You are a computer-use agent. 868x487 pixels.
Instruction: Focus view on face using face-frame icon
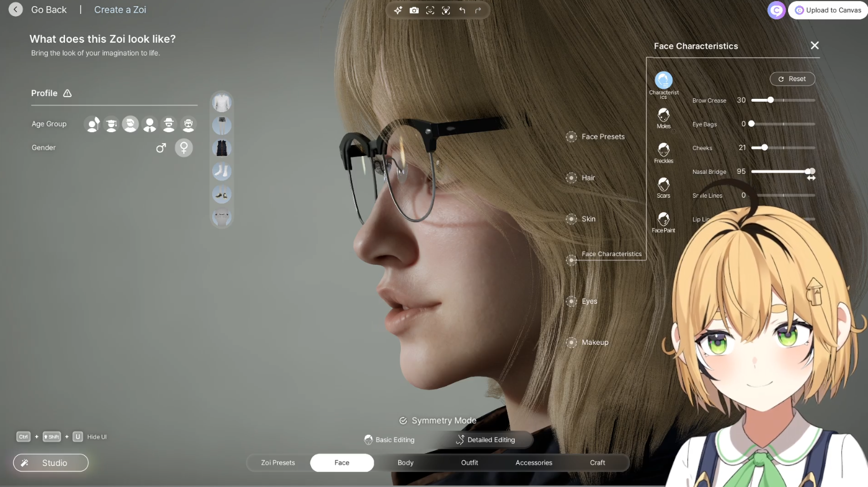coord(430,10)
